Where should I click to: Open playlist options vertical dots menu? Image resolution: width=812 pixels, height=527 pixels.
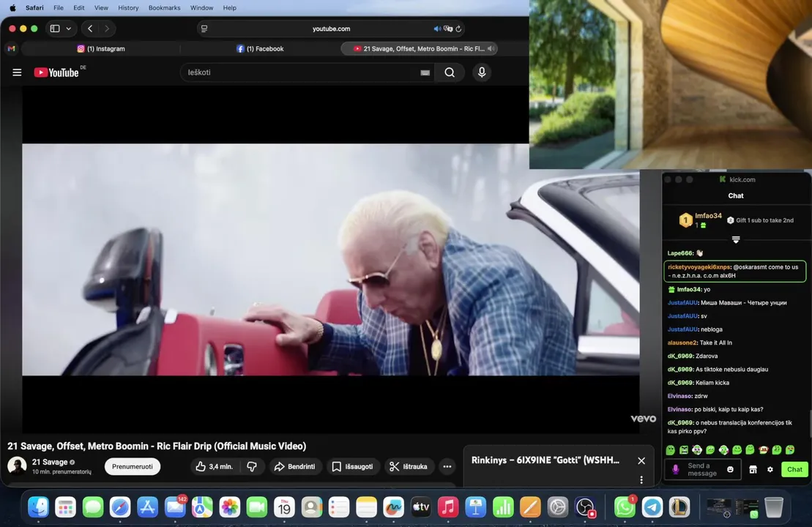(641, 480)
